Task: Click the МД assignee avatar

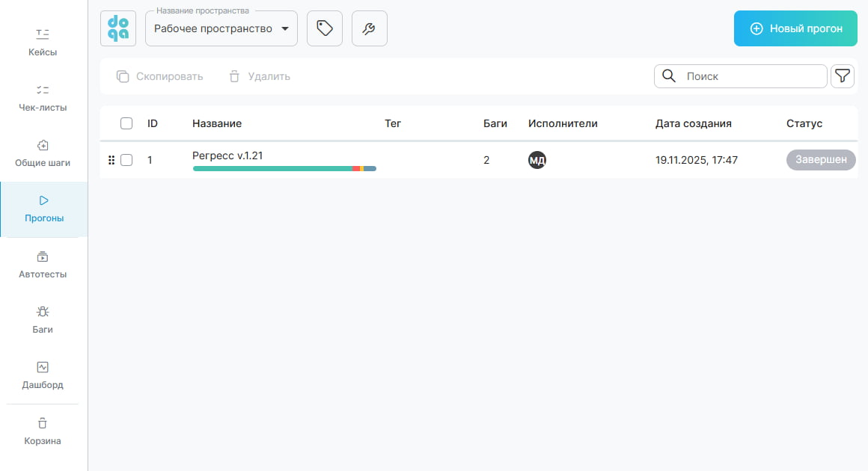Action: [x=537, y=160]
